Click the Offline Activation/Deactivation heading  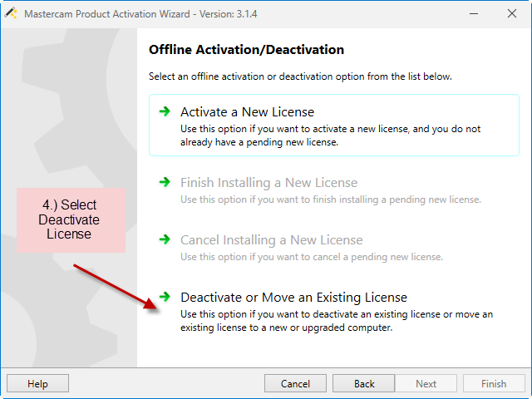[x=246, y=50]
